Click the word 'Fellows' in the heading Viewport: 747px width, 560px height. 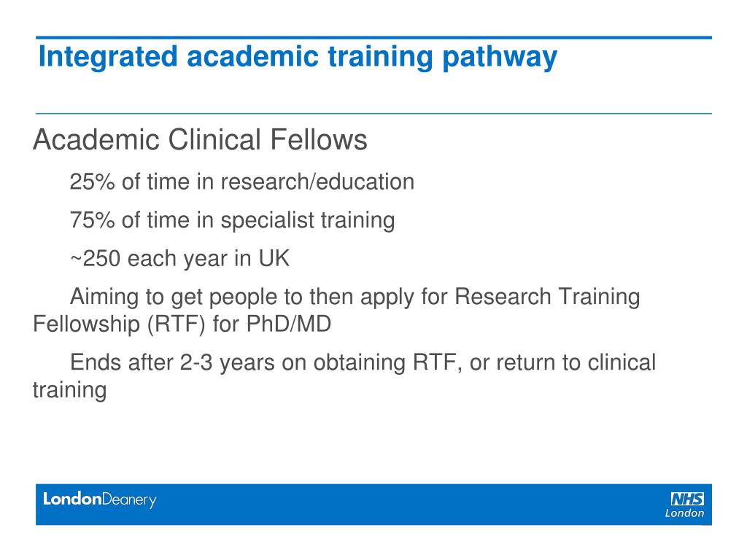click(319, 140)
